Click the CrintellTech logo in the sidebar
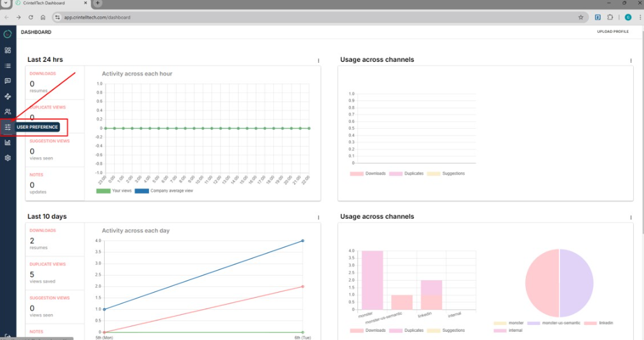 8,34
